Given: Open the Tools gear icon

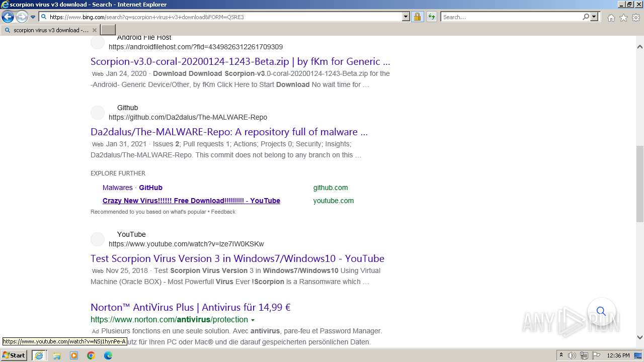Looking at the screenshot, I should click(x=636, y=18).
